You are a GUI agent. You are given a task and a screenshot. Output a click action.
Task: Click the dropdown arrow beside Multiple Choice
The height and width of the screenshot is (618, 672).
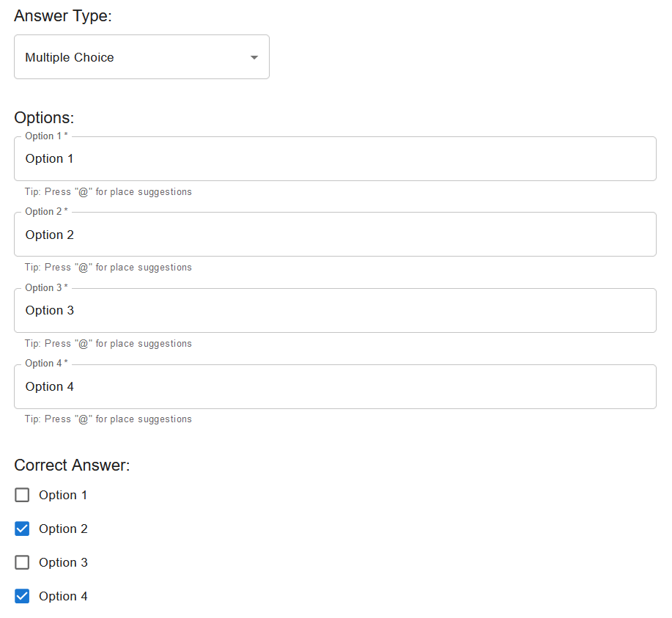click(254, 57)
